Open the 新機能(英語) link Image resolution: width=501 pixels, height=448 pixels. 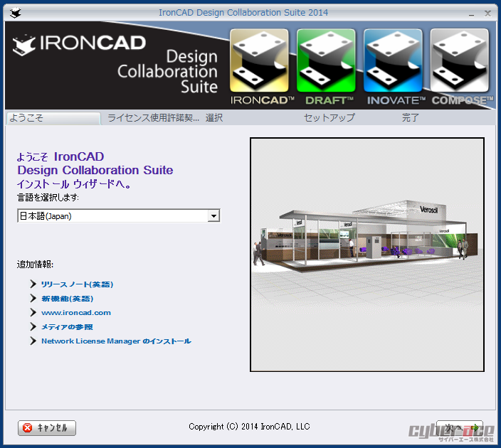click(67, 299)
